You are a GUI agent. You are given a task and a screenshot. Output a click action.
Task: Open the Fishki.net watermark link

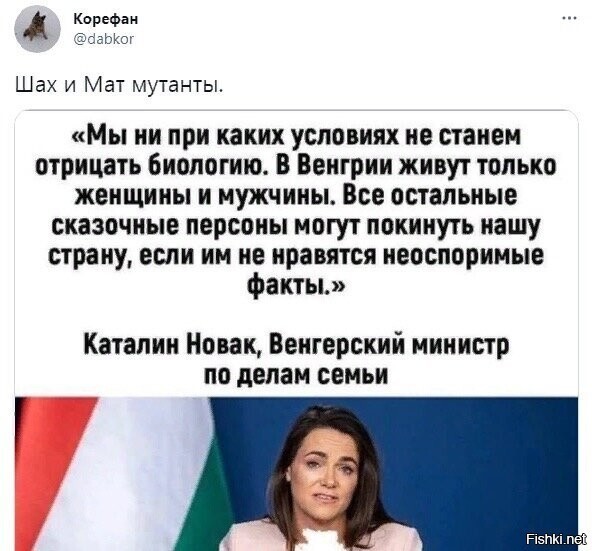[x=556, y=539]
